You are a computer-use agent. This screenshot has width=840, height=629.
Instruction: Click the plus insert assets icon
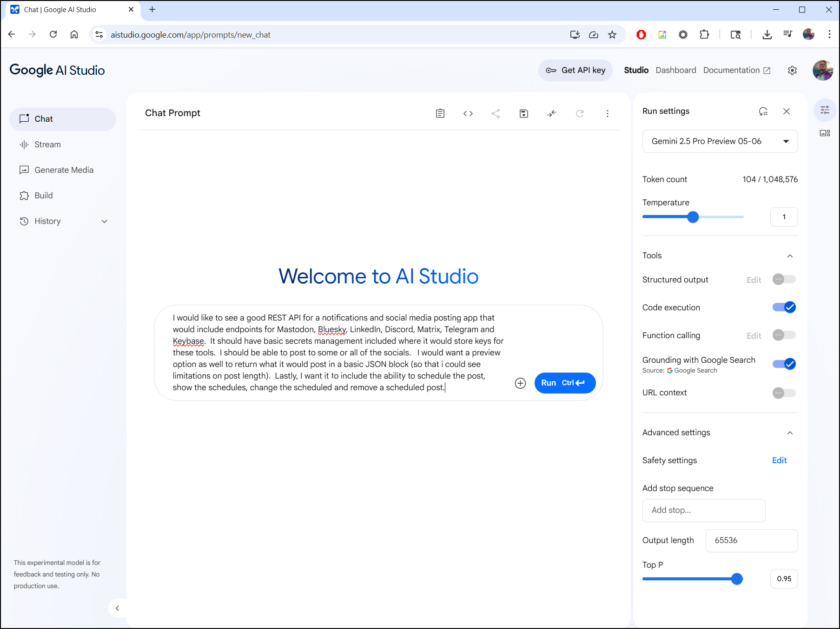click(x=520, y=383)
